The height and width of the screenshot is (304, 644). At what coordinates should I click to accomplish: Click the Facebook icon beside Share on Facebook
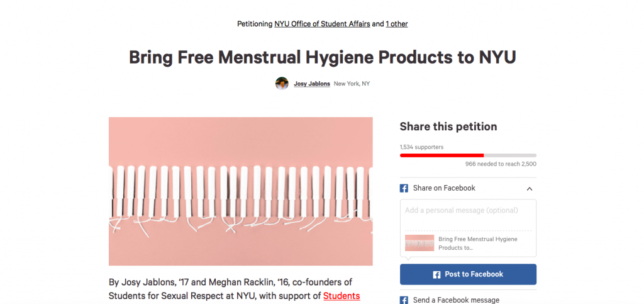click(x=404, y=188)
